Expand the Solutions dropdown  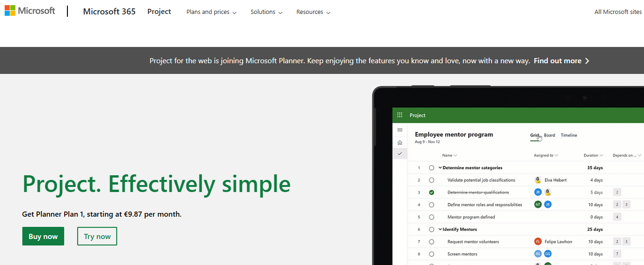(x=266, y=12)
